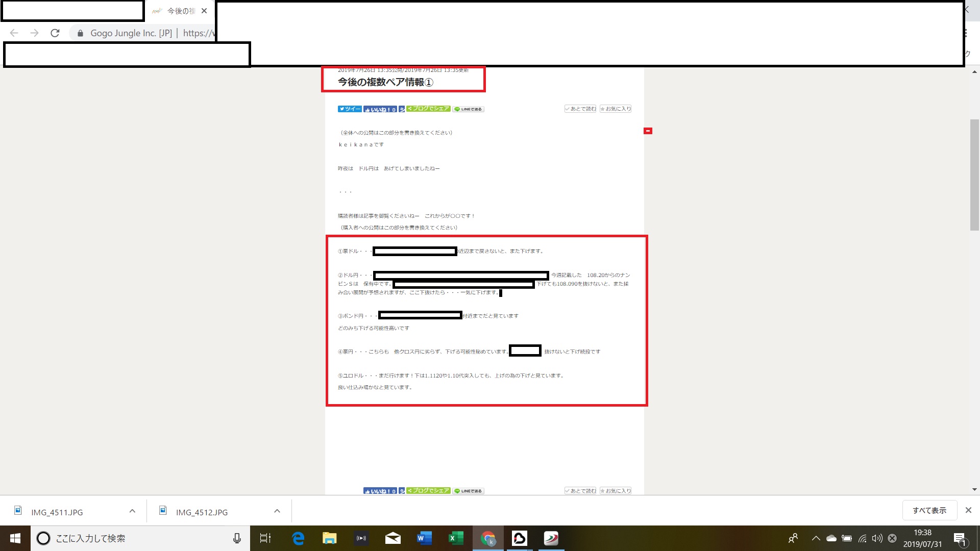Image resolution: width=980 pixels, height=551 pixels.
Task: Click the taskbar microphone search icon
Action: click(237, 538)
